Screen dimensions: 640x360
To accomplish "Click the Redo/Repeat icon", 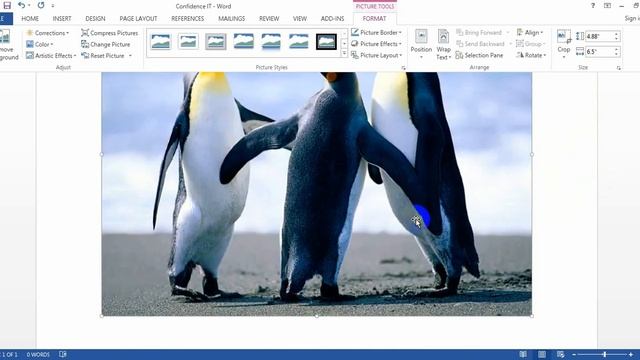I will pos(41,5).
